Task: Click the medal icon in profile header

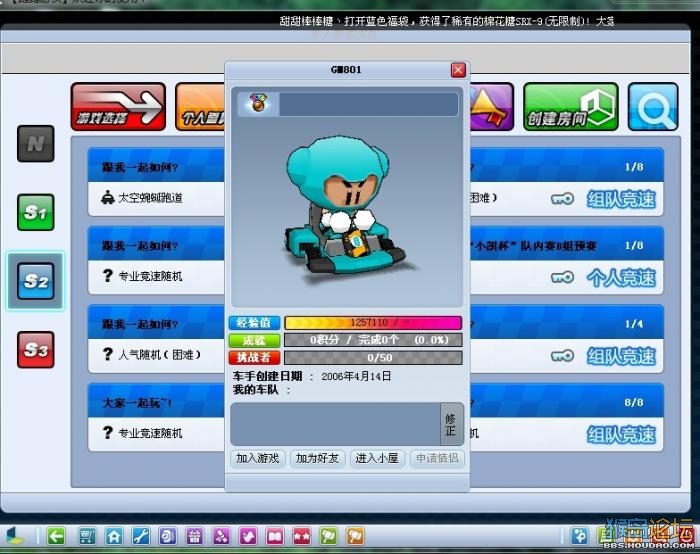Action: click(x=258, y=104)
